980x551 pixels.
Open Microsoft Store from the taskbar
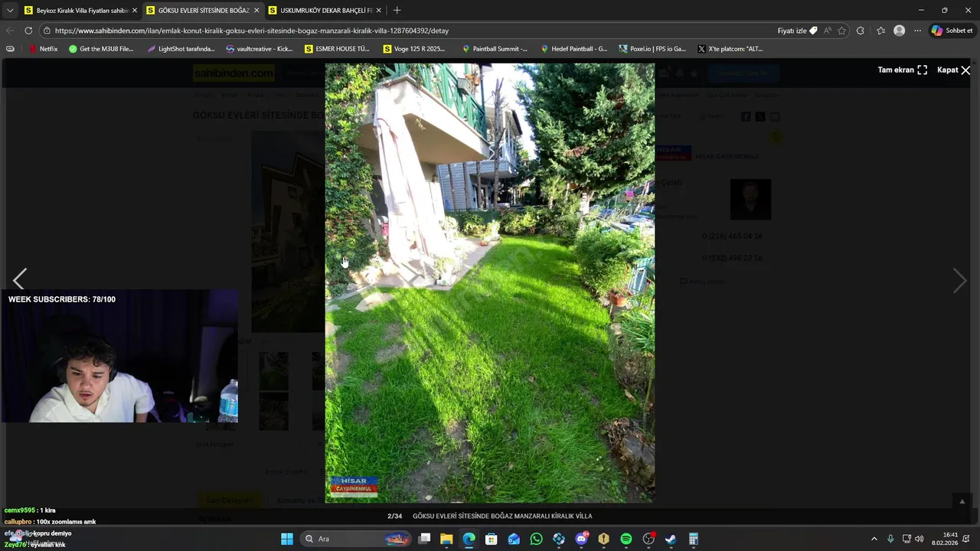click(492, 539)
